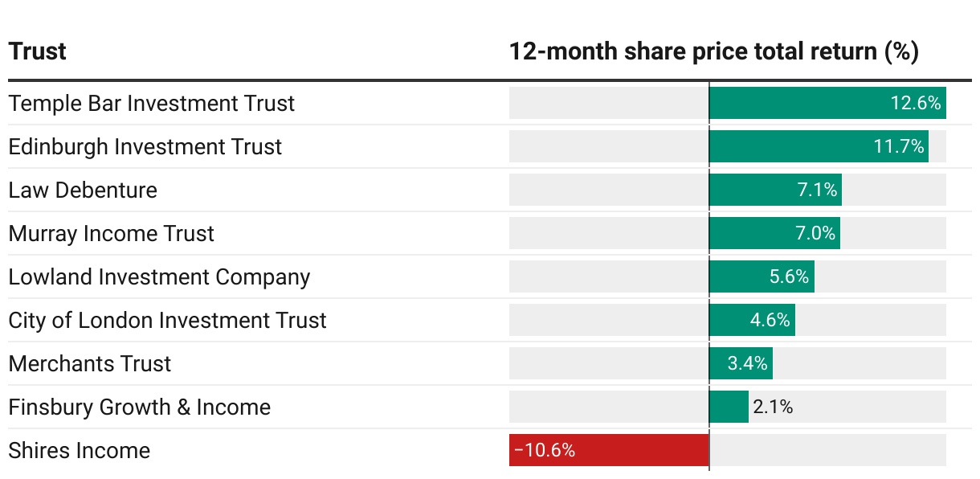Select the red −10.6% negative bar
Viewport: 980px width, 479px height.
[609, 451]
